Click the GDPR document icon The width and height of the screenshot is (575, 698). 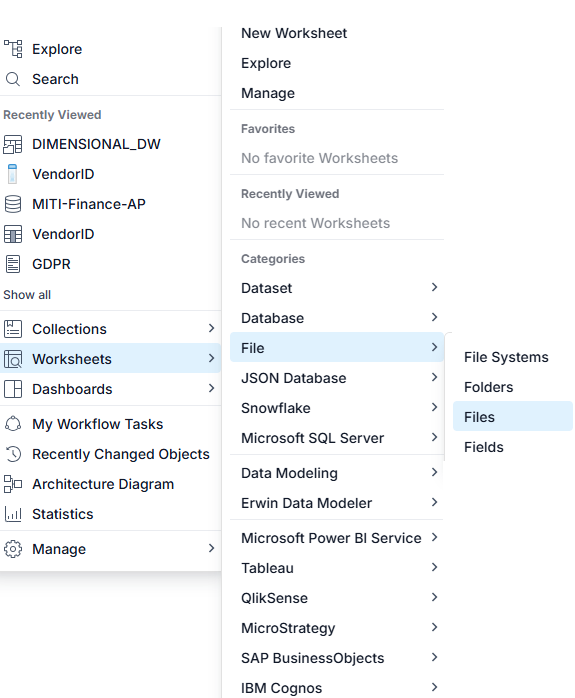pos(13,264)
